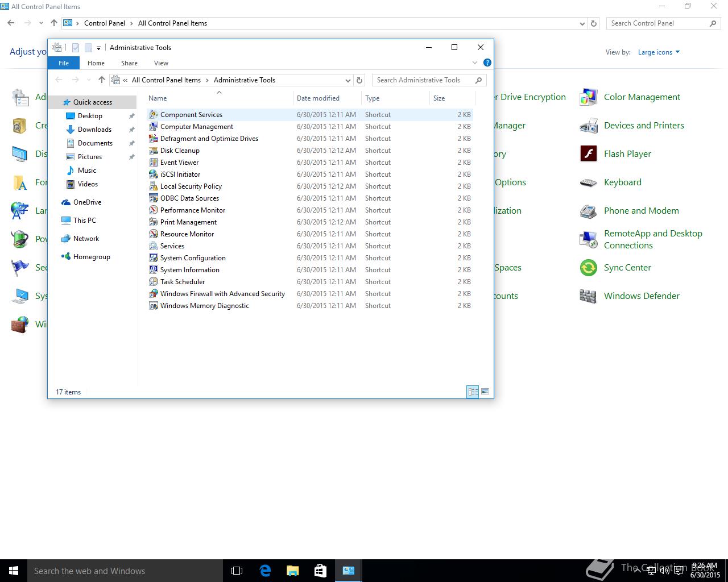This screenshot has height=582, width=728.
Task: Select Documents in navigation pane
Action: click(x=95, y=143)
